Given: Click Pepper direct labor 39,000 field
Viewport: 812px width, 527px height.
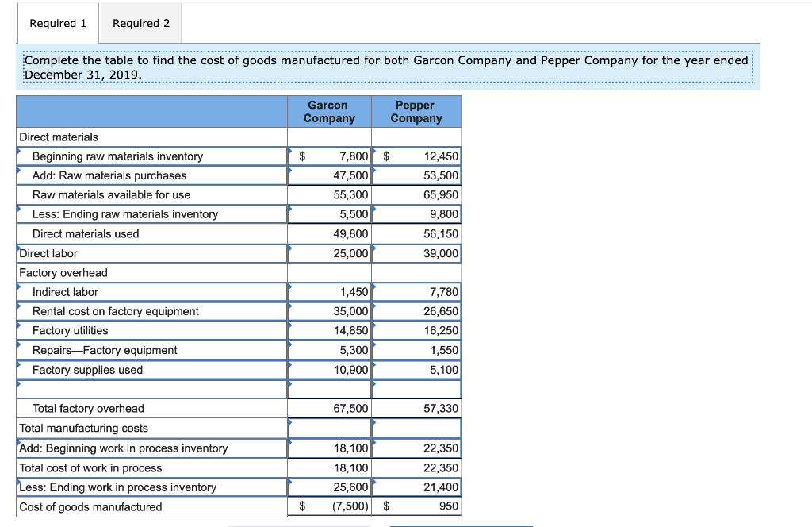Looking at the screenshot, I should (x=416, y=253).
